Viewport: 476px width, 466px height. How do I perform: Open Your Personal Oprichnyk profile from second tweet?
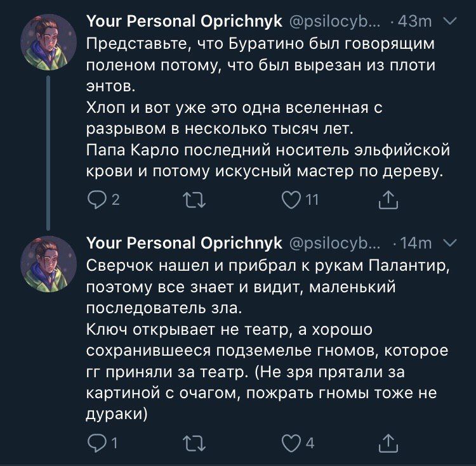[184, 243]
